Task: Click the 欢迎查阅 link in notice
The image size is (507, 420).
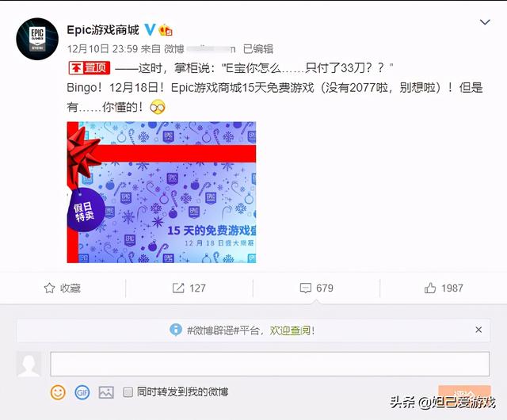Action: click(290, 330)
